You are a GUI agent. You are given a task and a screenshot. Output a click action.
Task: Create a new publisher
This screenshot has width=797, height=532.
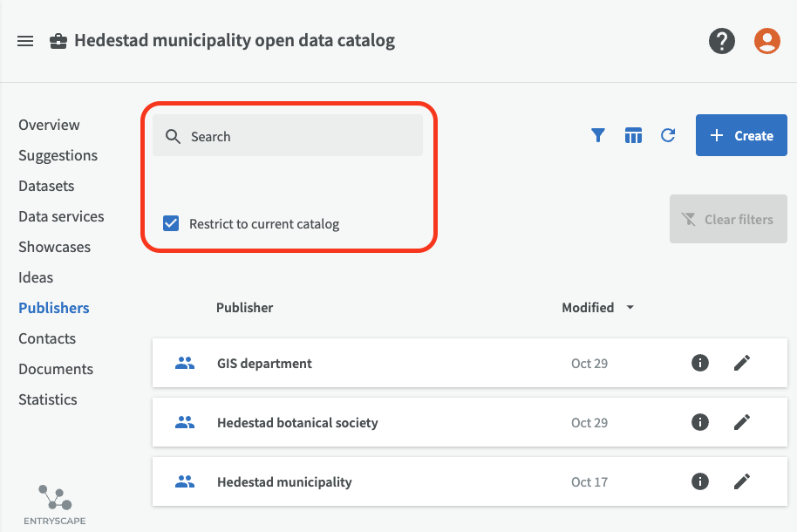pyautogui.click(x=740, y=135)
